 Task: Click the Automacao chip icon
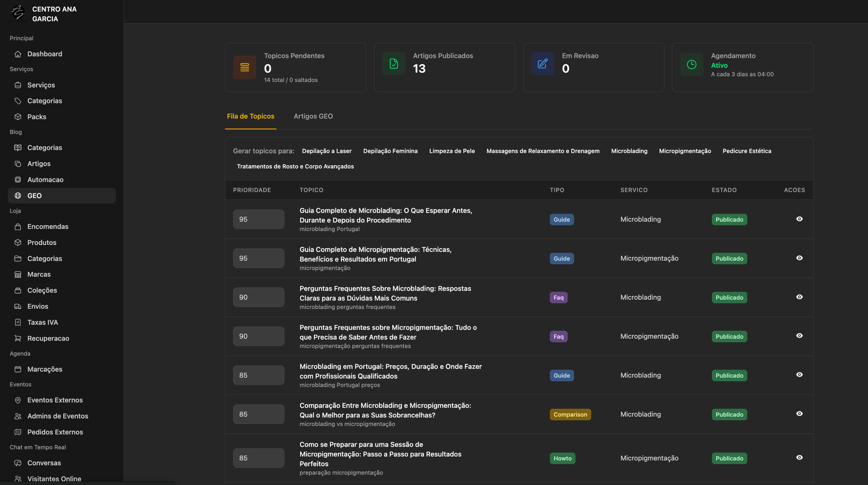pos(18,180)
